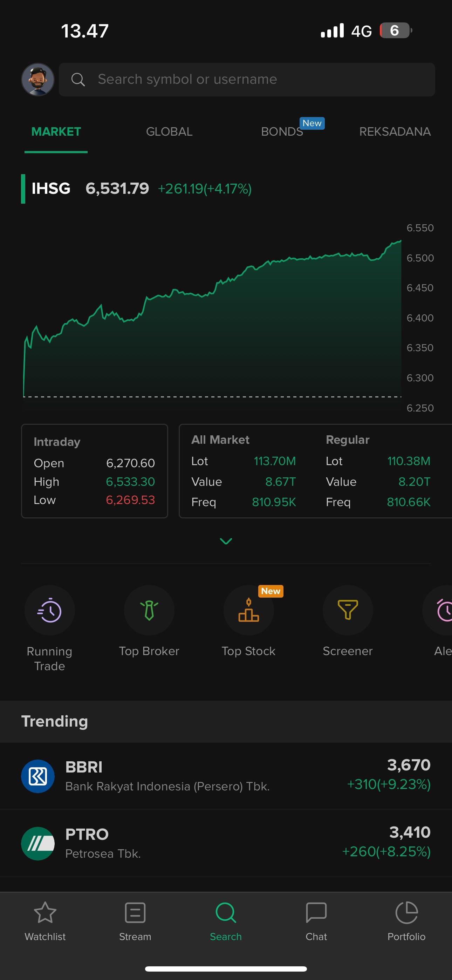Tap the All Market Value 8.67T
This screenshot has height=980, width=452.
(x=280, y=482)
